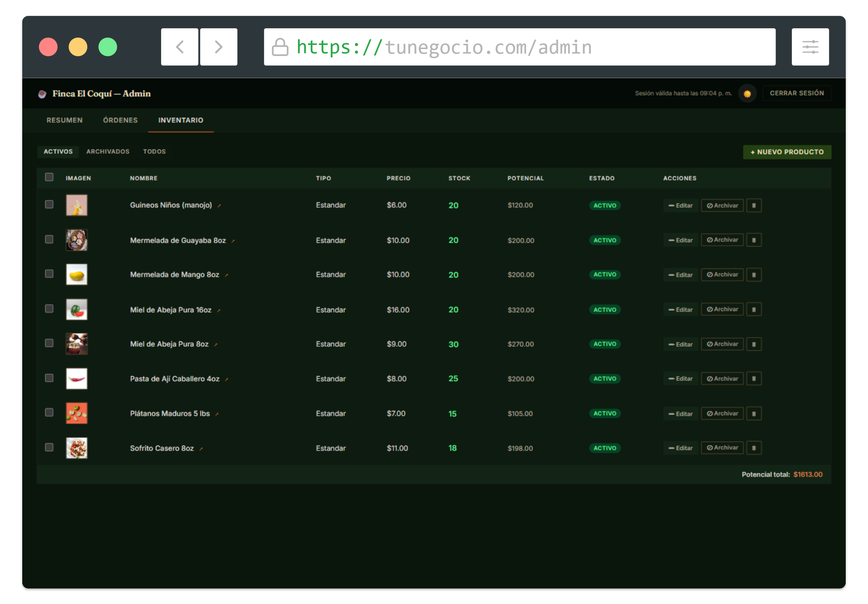
Task: Toggle the sun theme icon in header
Action: [747, 93]
